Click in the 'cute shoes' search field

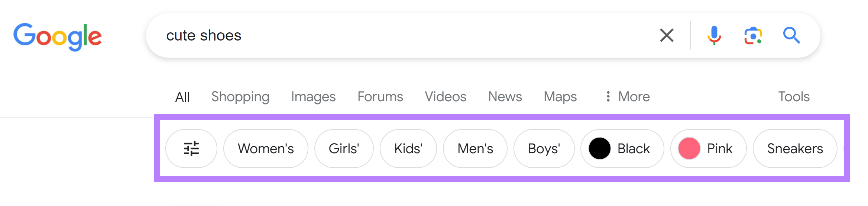(401, 36)
